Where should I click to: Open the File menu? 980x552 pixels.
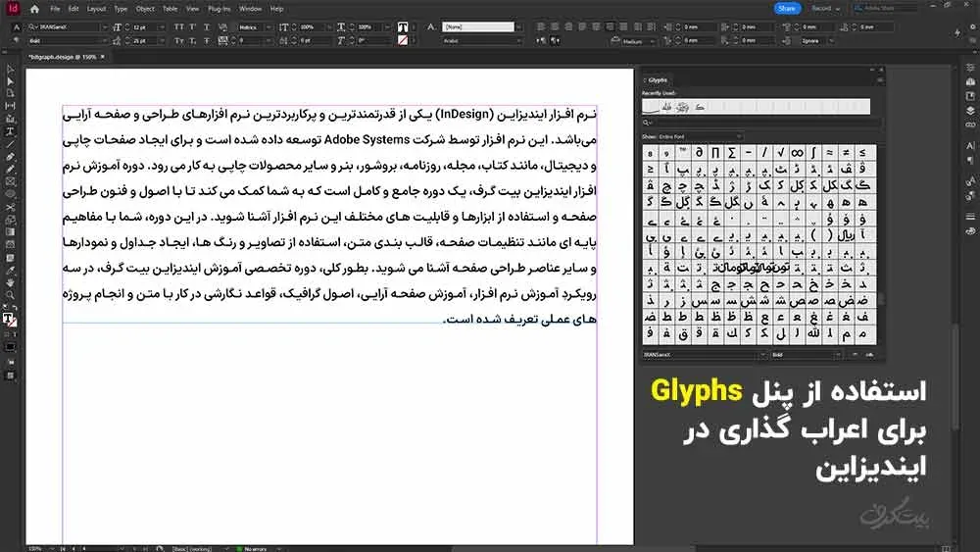[x=55, y=9]
